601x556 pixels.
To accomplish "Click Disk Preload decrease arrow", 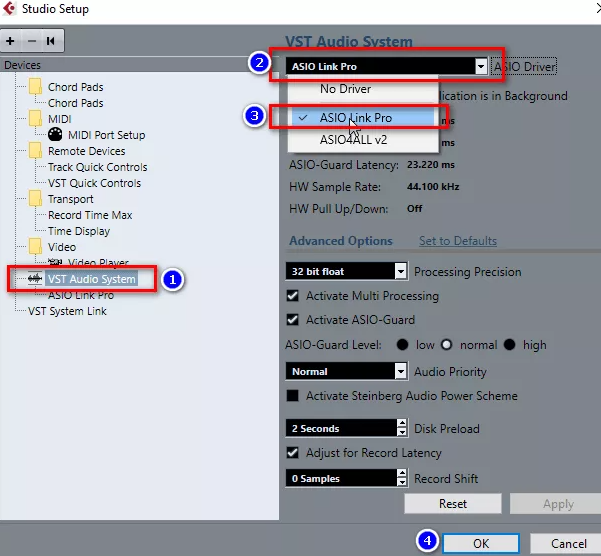I will 402,432.
